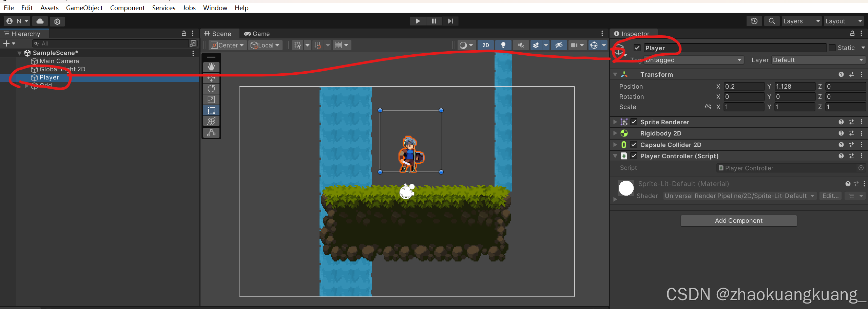Open the custom editor tools button
This screenshot has width=868, height=309.
(211, 133)
